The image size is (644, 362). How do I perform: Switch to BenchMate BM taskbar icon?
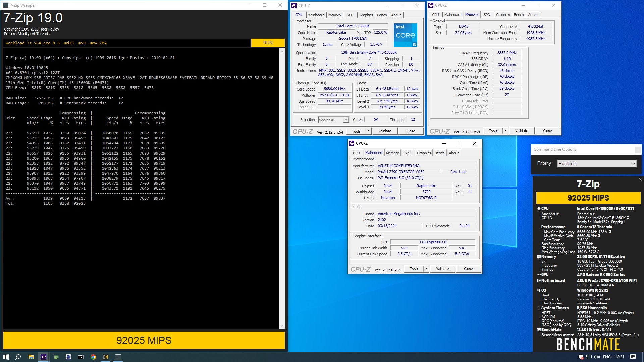coord(106,357)
